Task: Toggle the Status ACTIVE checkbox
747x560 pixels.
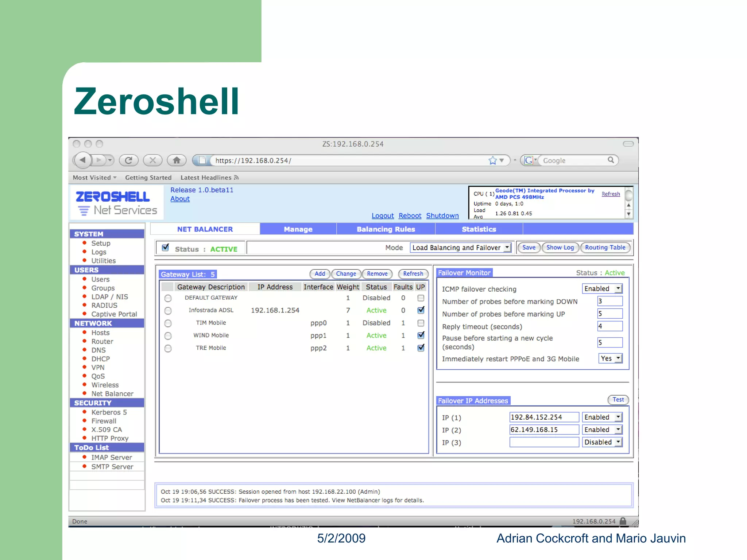Action: pos(165,248)
